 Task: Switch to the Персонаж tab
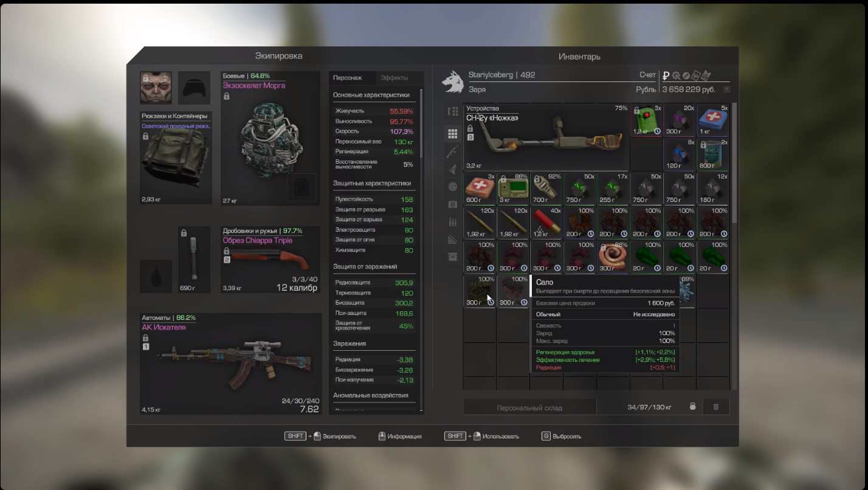348,78
